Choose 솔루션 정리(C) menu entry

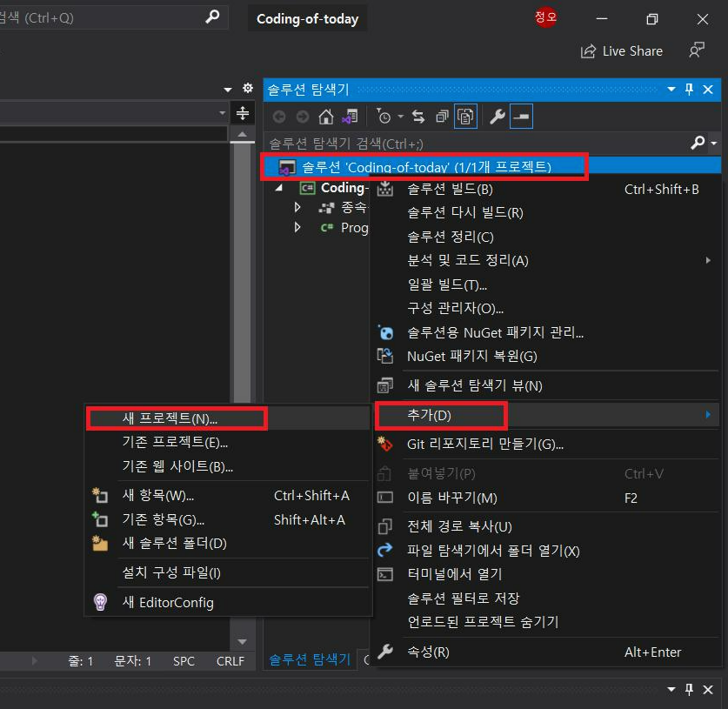tap(546, 237)
